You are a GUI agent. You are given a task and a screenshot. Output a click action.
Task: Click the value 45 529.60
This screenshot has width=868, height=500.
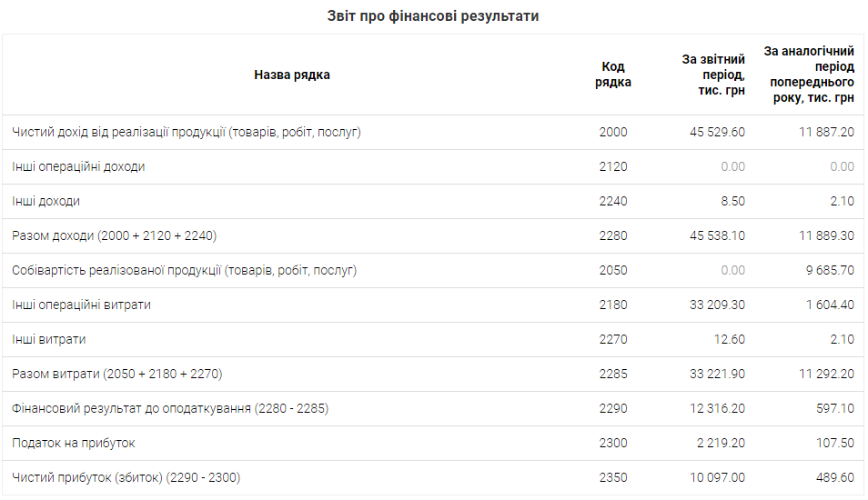716,132
